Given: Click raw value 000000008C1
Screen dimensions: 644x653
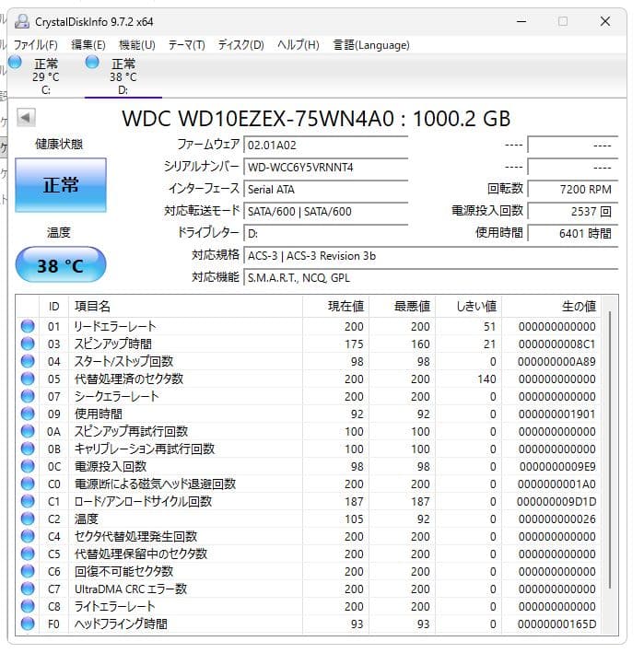Looking at the screenshot, I should click(x=557, y=344).
